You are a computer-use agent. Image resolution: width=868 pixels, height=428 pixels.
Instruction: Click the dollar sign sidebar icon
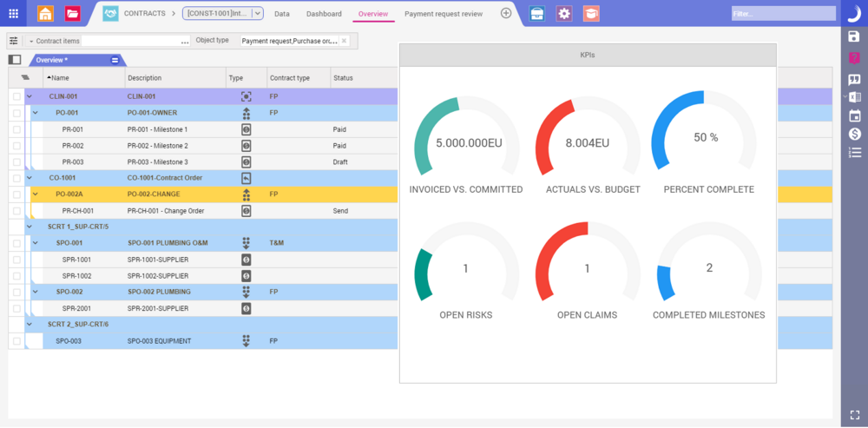click(854, 134)
